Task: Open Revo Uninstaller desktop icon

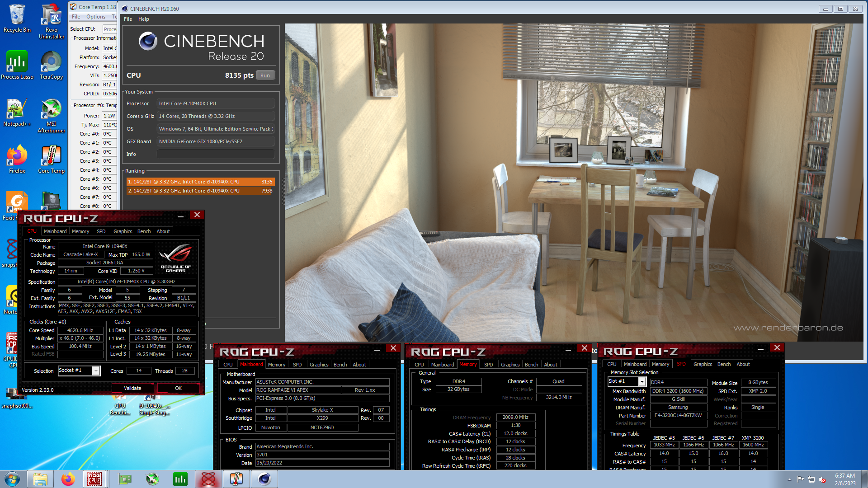Action: 51,21
